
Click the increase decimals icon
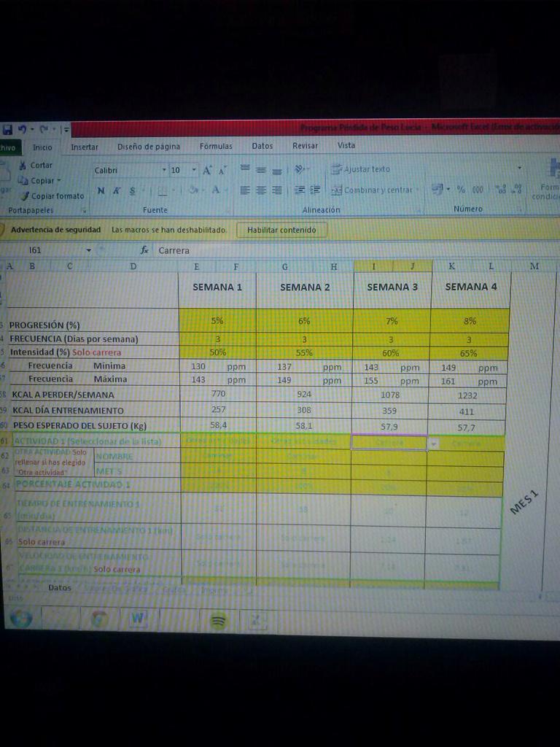point(501,189)
